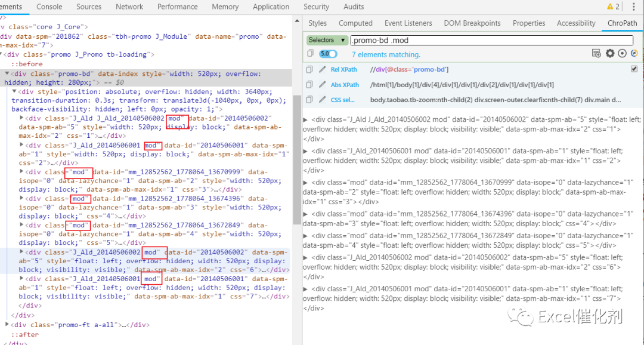Open the Selectors dropdown
This screenshot has height=345, width=644.
327,41
